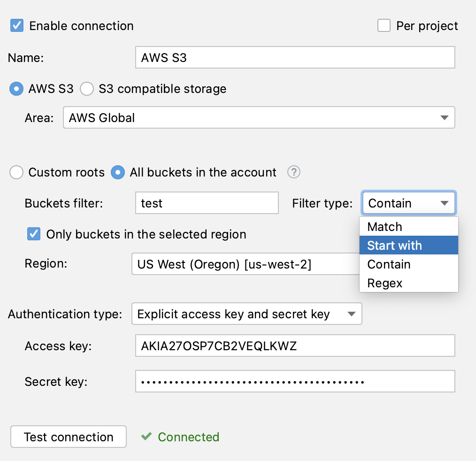476x461 pixels.
Task: Select the S3 compatible storage option
Action: click(x=87, y=89)
